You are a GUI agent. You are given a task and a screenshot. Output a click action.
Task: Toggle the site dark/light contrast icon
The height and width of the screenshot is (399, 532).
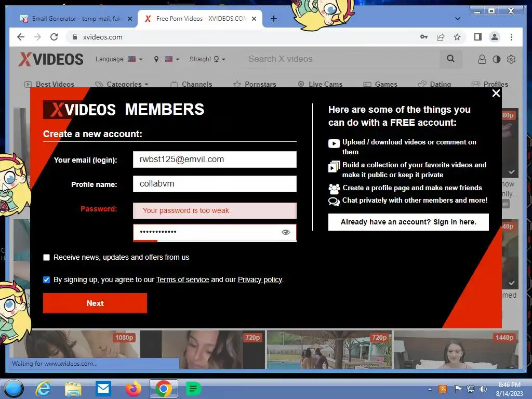coord(496,59)
